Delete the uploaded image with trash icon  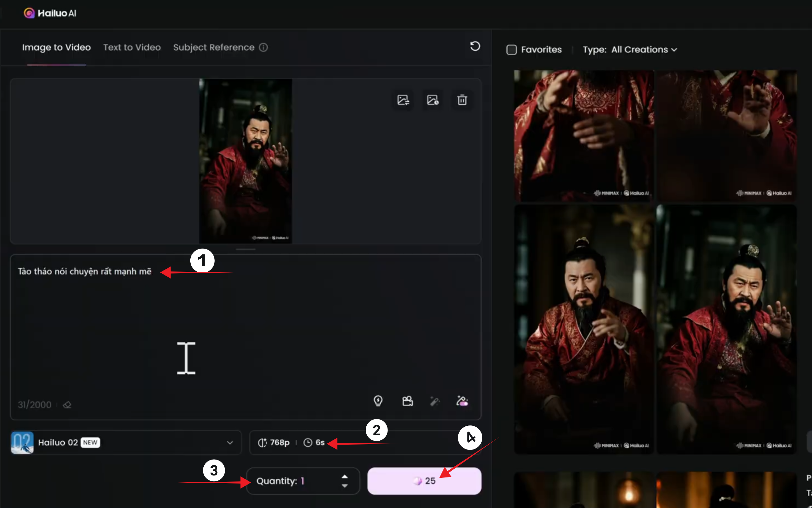462,100
